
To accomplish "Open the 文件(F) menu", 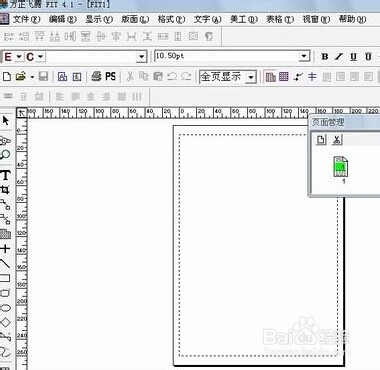I will 26,19.
